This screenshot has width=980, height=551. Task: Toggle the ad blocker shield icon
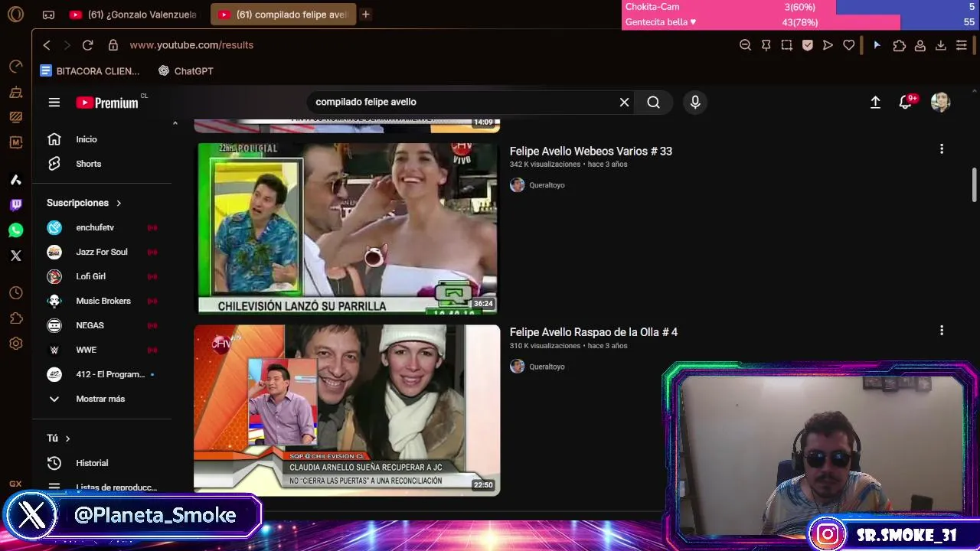tap(807, 45)
